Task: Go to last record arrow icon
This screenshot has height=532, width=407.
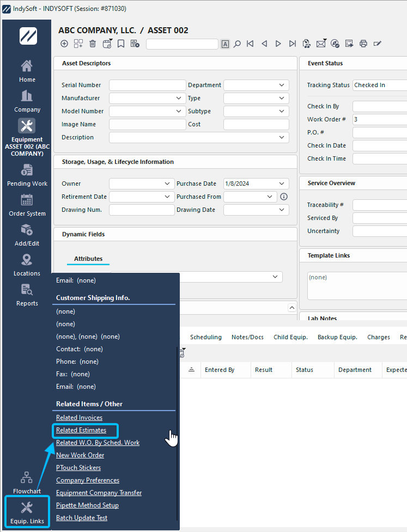Action: pos(292,44)
